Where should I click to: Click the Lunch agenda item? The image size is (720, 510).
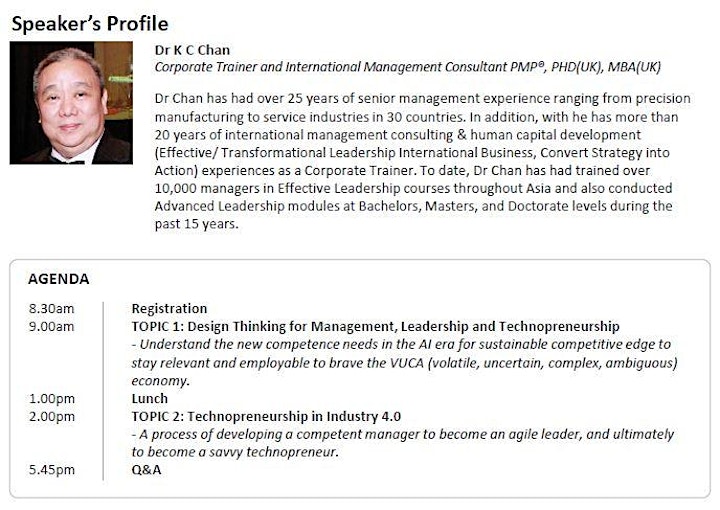pos(150,398)
